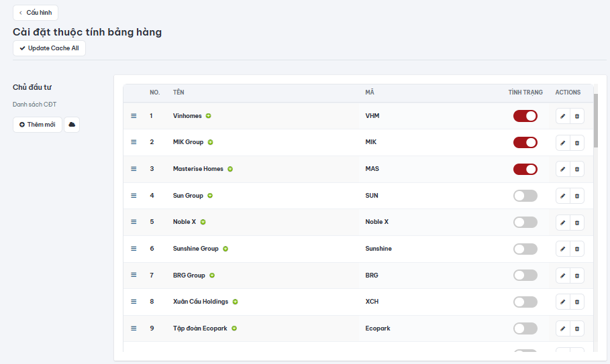Click the drag handle for Masterise Homes row
This screenshot has width=610, height=364.
coord(134,169)
